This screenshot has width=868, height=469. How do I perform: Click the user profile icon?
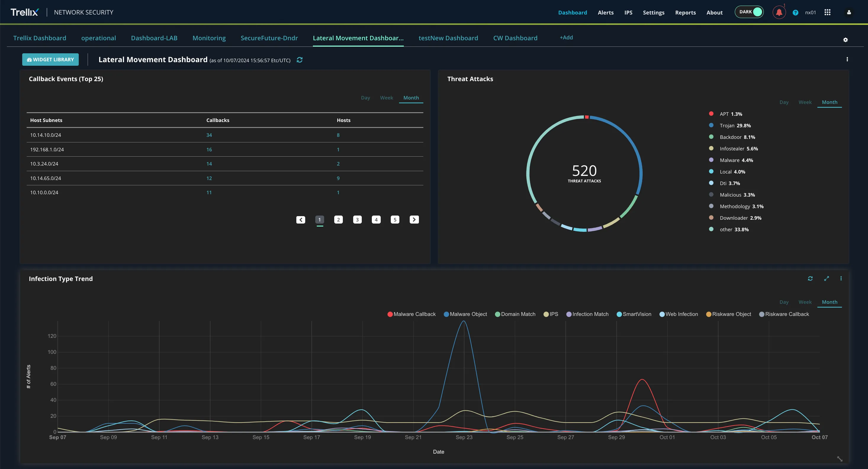point(849,12)
